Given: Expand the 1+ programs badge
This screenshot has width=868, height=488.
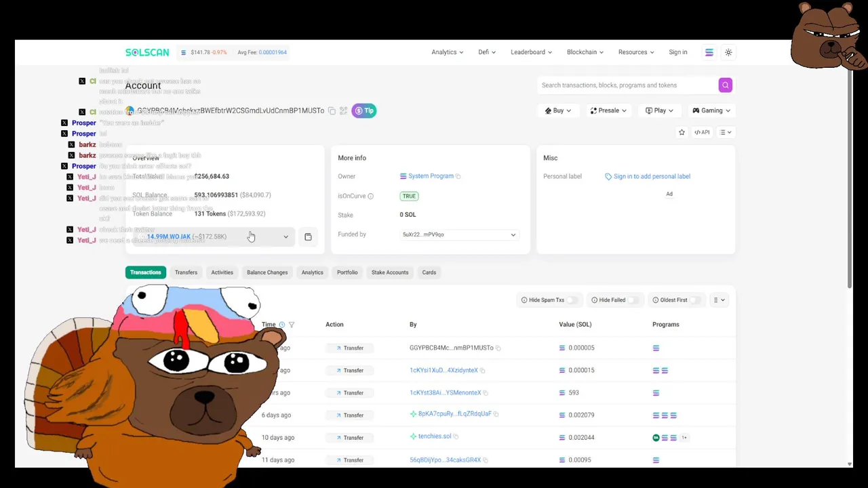Looking at the screenshot, I should (x=684, y=437).
